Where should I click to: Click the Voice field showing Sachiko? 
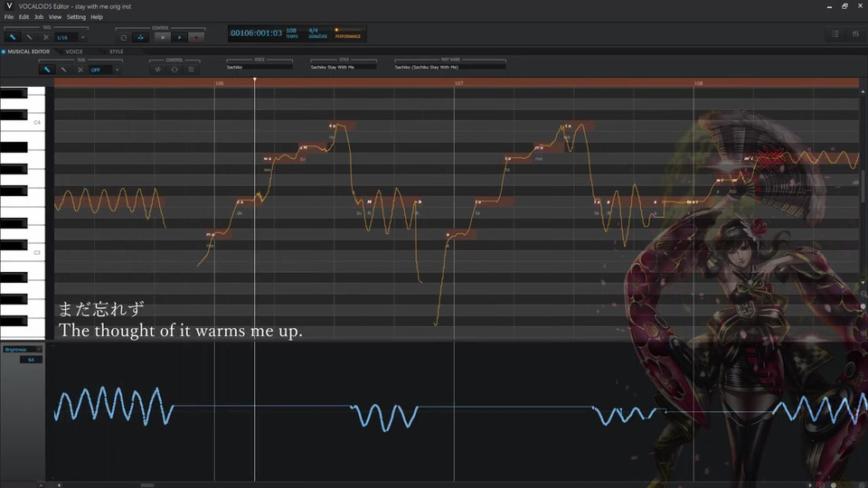(x=259, y=67)
